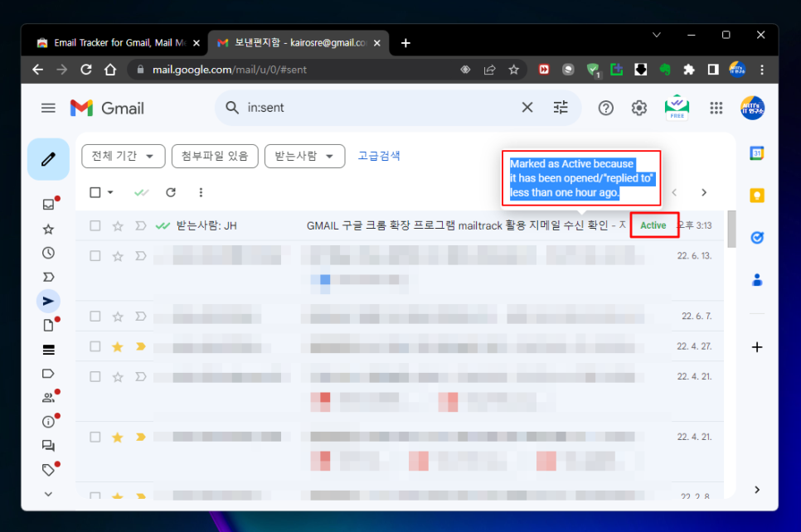Viewport: 801px width, 532px height.
Task: Open Google Contacts side panel
Action: click(x=757, y=280)
